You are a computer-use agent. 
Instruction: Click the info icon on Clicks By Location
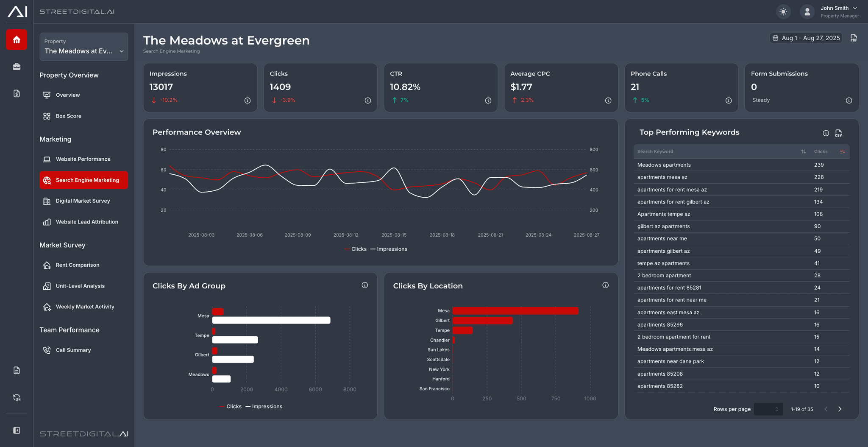click(x=605, y=285)
